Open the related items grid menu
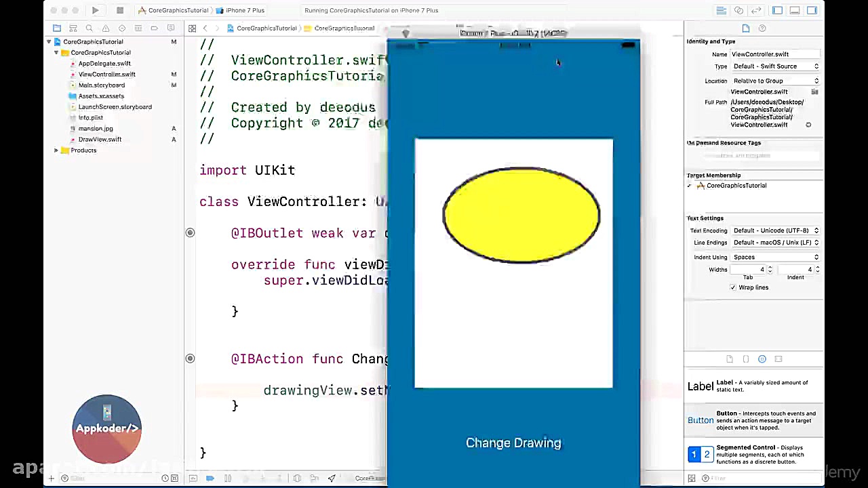 pyautogui.click(x=193, y=28)
